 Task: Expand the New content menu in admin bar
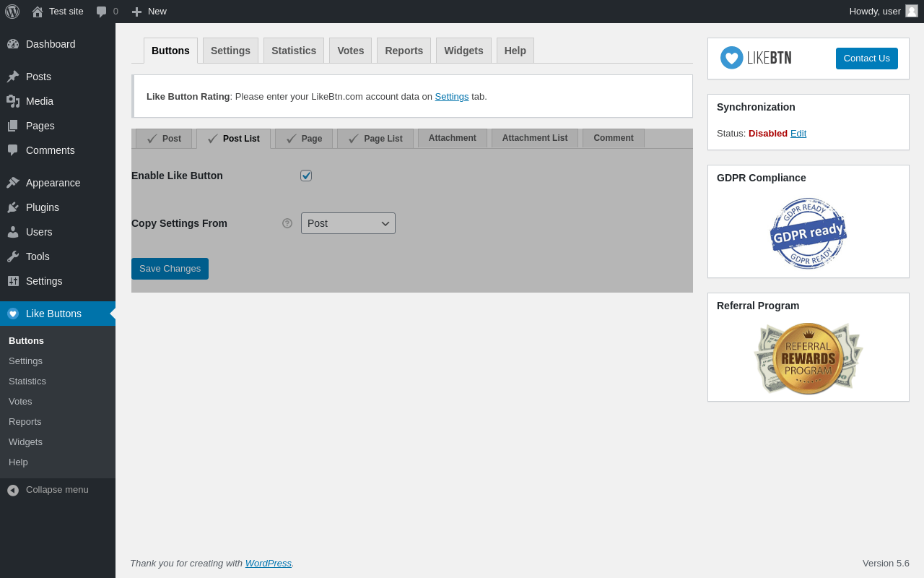pos(149,12)
